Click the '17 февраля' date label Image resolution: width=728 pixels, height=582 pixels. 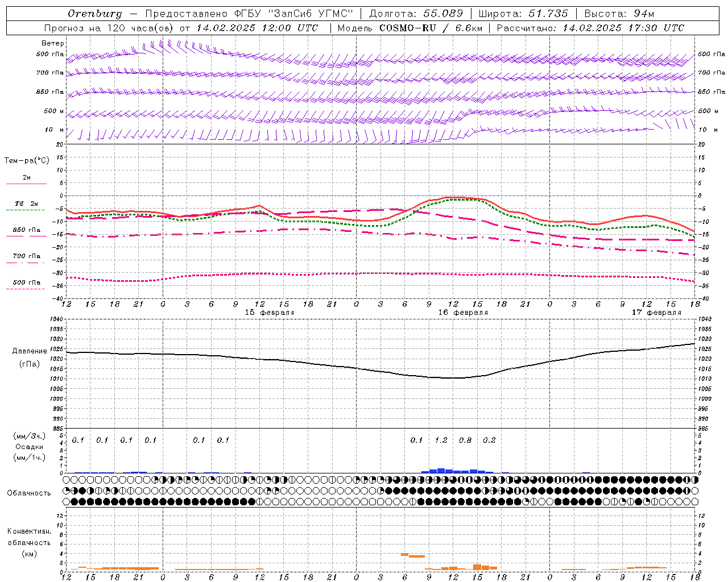pos(656,312)
